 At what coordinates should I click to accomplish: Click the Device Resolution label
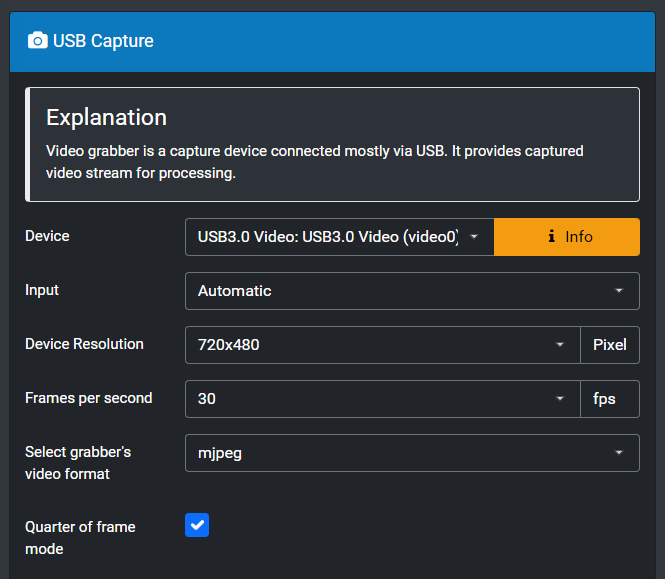(84, 344)
